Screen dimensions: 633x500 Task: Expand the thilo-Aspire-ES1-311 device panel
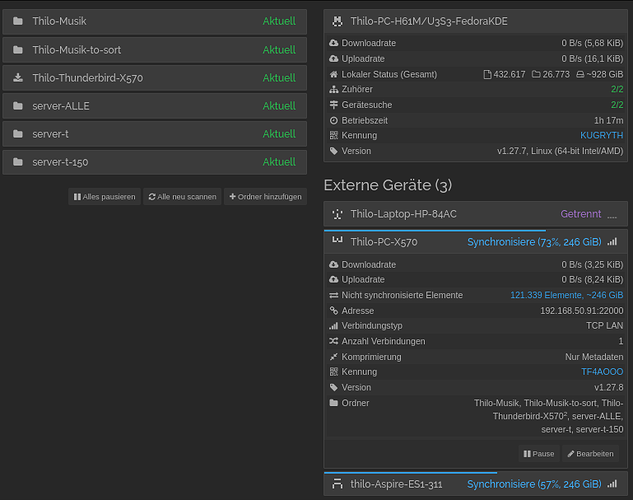(476, 484)
